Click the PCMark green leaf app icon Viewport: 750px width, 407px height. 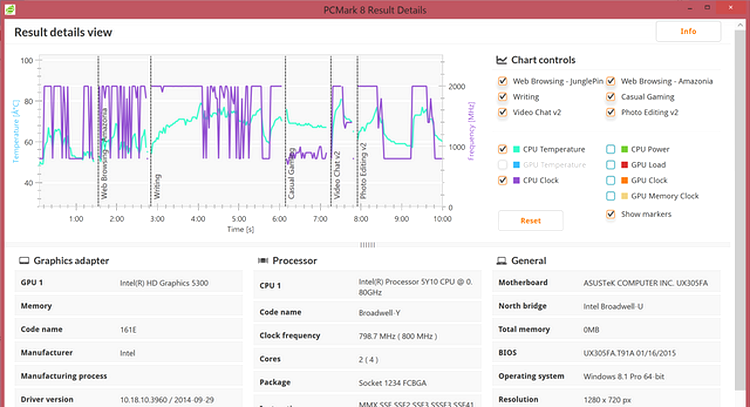tap(10, 9)
